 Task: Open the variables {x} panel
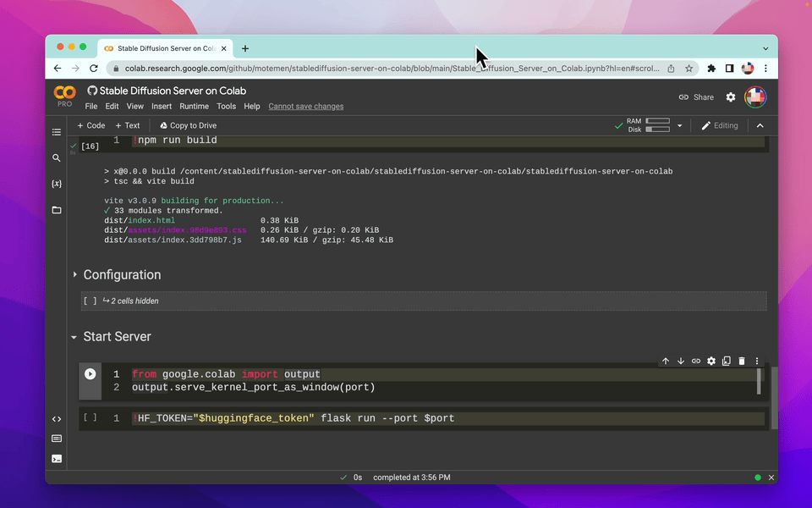click(x=57, y=184)
